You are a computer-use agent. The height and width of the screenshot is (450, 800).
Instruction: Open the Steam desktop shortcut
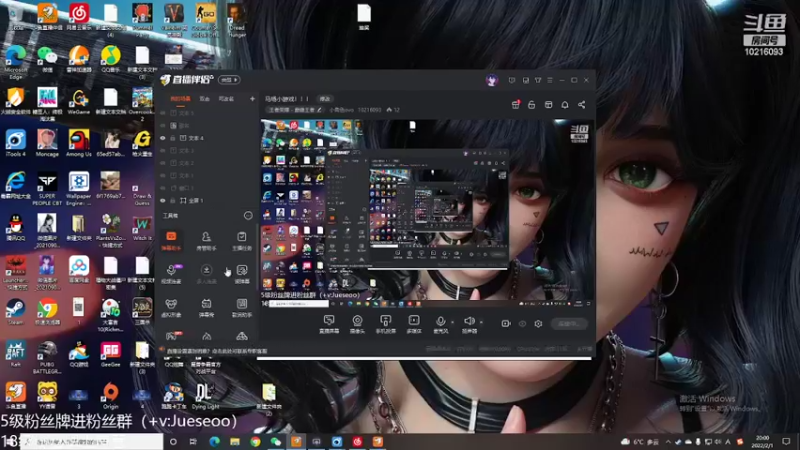click(15, 311)
